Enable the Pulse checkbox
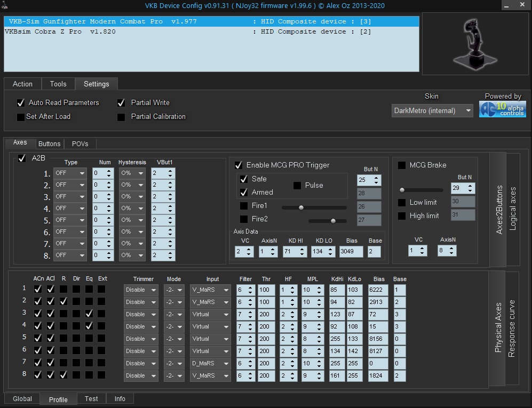 pyautogui.click(x=297, y=186)
